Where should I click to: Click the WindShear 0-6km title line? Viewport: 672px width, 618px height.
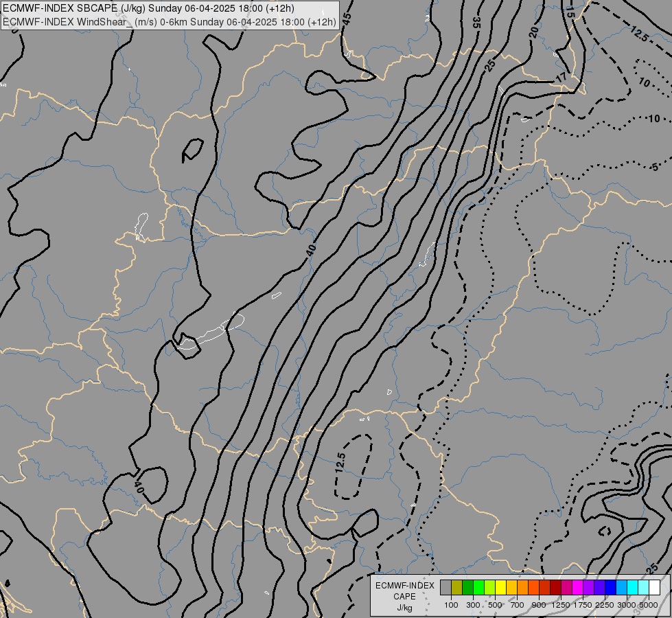tap(170, 22)
